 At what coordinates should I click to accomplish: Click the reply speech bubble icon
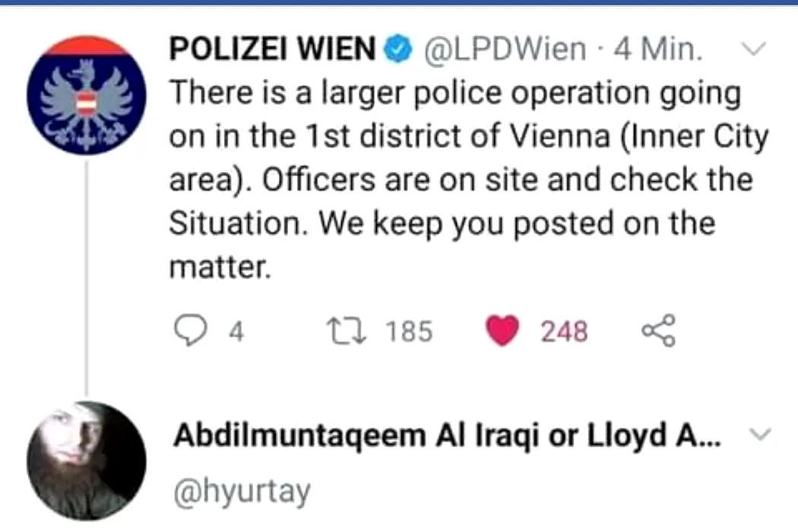point(190,331)
